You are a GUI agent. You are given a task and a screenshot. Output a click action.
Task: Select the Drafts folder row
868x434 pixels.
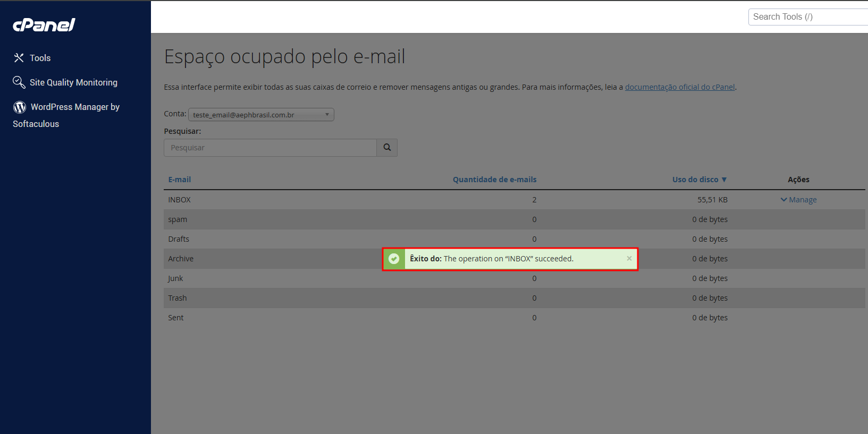click(514, 239)
